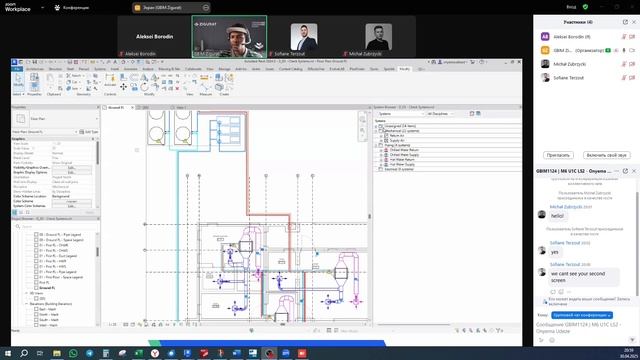Open WhatsApp from the taskbar
Screen dimensions: 640x360
point(73,353)
